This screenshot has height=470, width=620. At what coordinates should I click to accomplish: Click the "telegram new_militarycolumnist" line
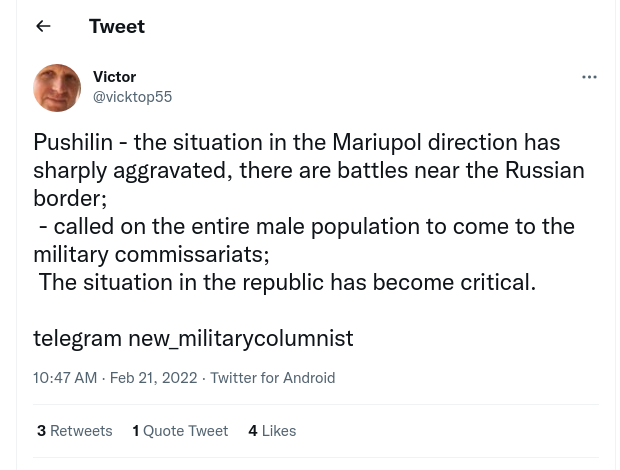[193, 338]
